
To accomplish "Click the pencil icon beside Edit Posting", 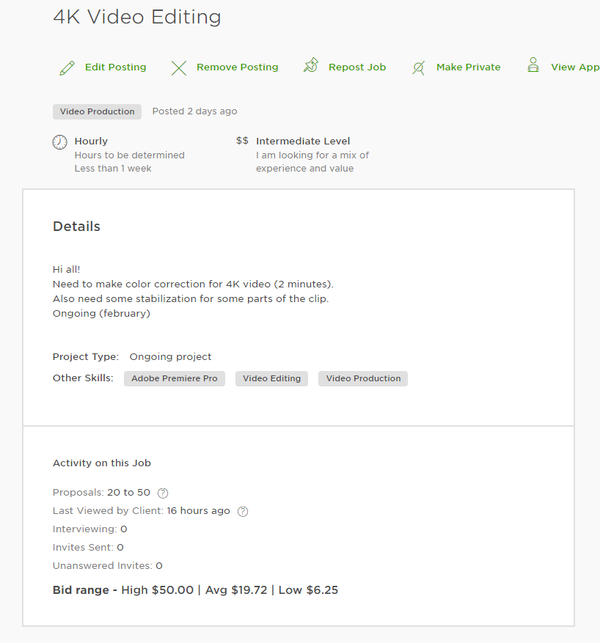I will 67,68.
